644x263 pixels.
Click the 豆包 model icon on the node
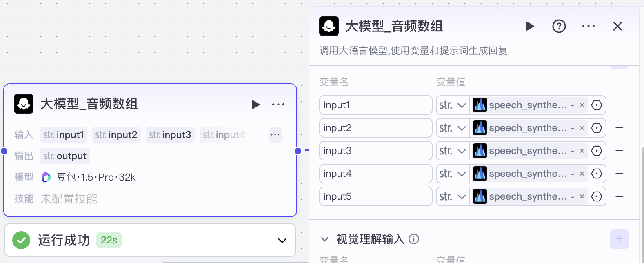[x=46, y=177]
